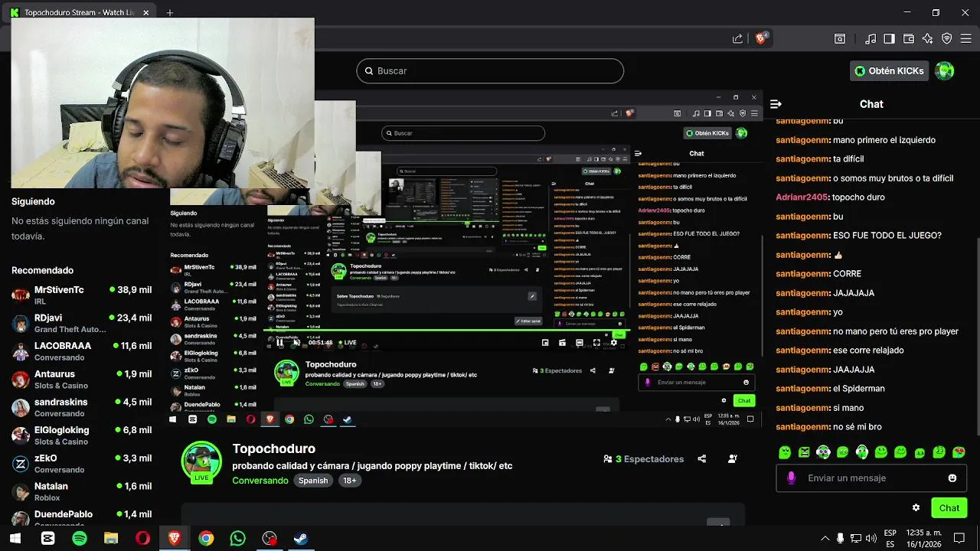
Task: Open the Brave hamburger main menu
Action: 966,38
